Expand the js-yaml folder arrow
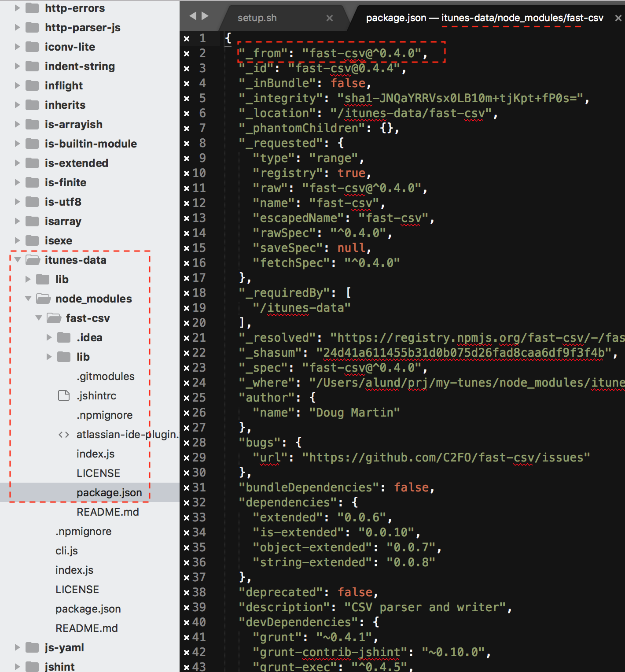Image resolution: width=625 pixels, height=672 pixels. coord(17,647)
